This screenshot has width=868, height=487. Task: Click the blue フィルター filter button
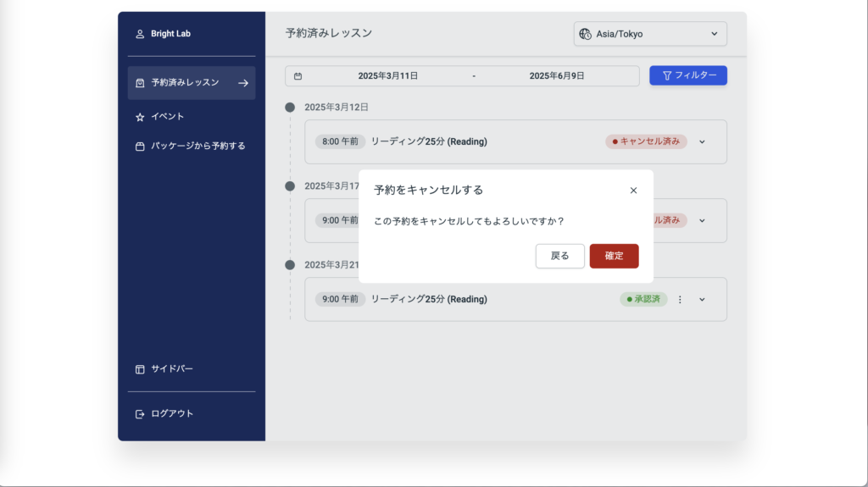click(x=687, y=75)
